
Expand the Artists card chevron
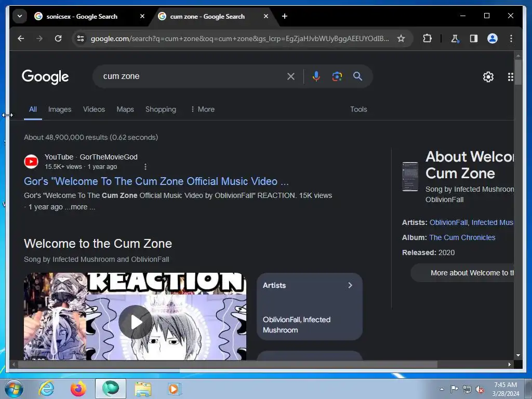pyautogui.click(x=350, y=285)
